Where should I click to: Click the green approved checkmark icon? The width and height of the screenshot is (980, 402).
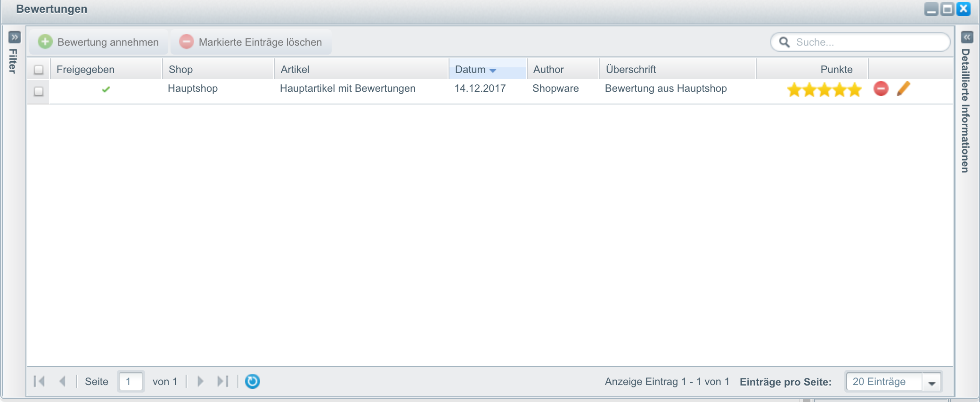click(106, 89)
